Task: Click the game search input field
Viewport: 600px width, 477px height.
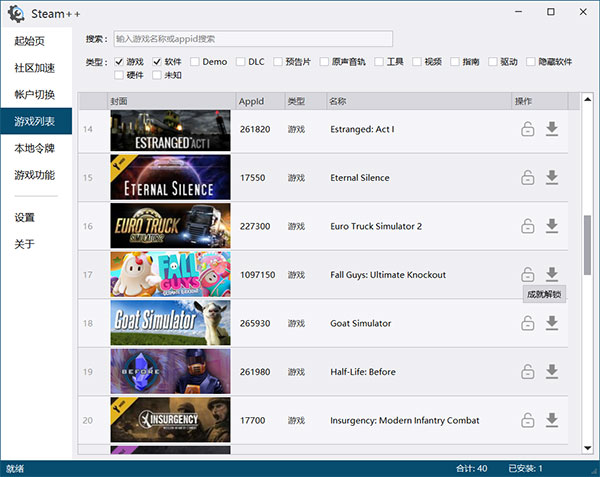Action: (252, 39)
